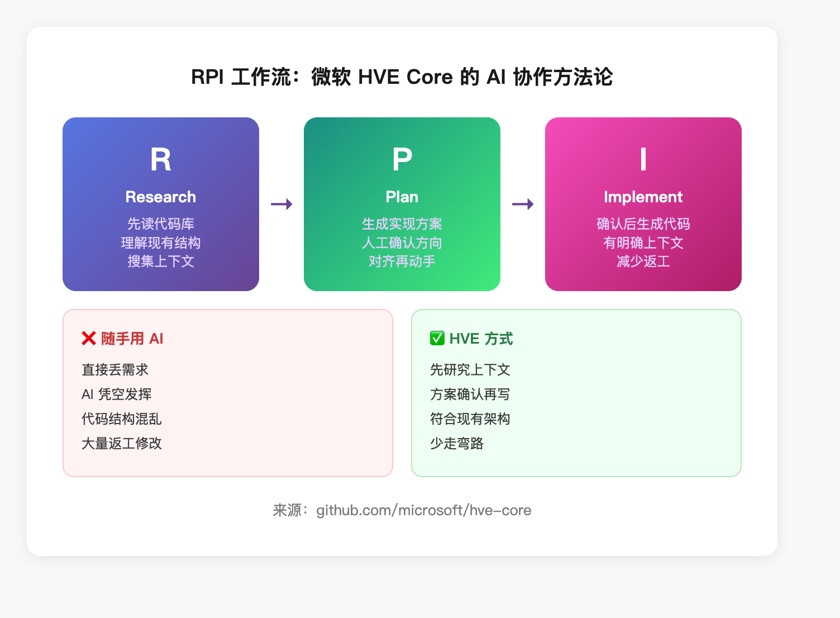Click the line AI 凭空发挥

(x=117, y=394)
